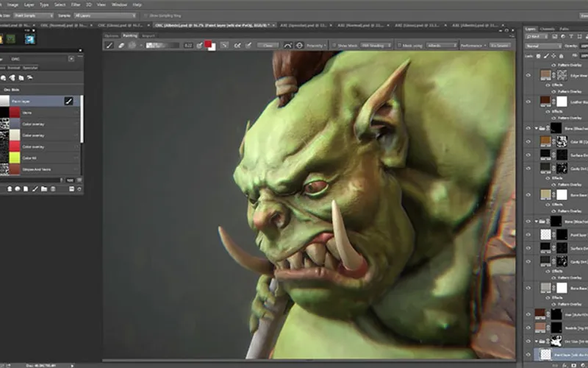Click the pixel layer filter icon in Layers
588x368 pixels.
(x=556, y=36)
